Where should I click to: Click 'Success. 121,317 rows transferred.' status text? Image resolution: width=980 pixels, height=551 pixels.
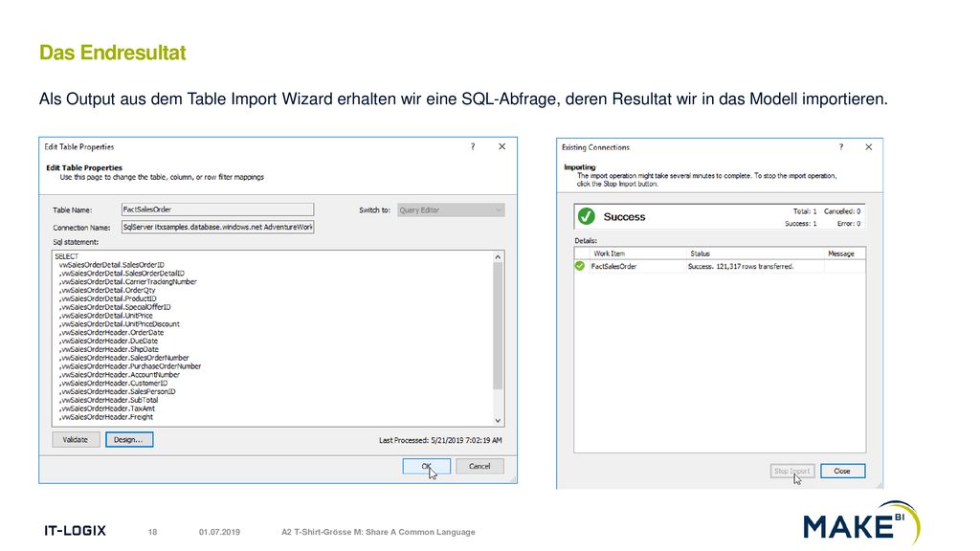click(x=741, y=266)
